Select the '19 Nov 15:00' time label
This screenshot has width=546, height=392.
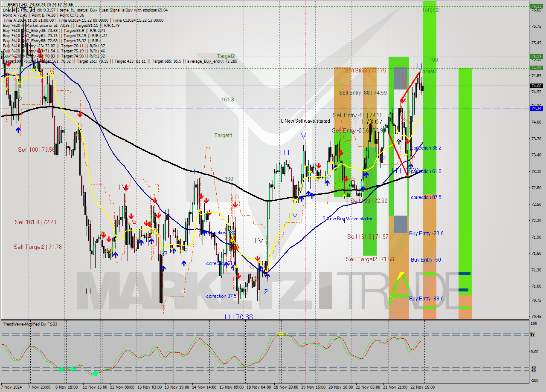click(x=313, y=387)
